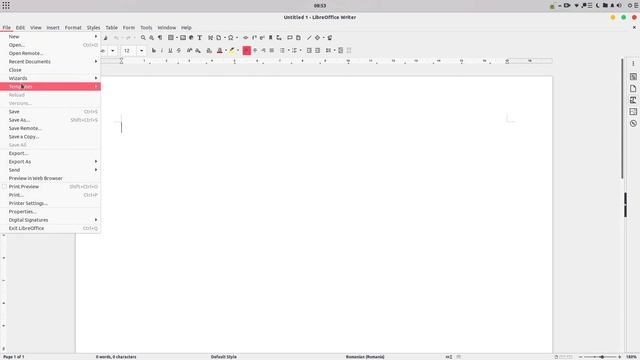Open Properties... from the File menu
The width and height of the screenshot is (640, 360).
pos(50,212)
